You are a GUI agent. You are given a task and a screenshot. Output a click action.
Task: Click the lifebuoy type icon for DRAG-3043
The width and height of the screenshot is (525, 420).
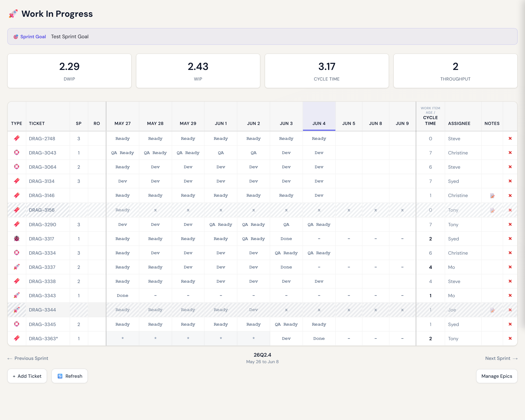pos(17,153)
